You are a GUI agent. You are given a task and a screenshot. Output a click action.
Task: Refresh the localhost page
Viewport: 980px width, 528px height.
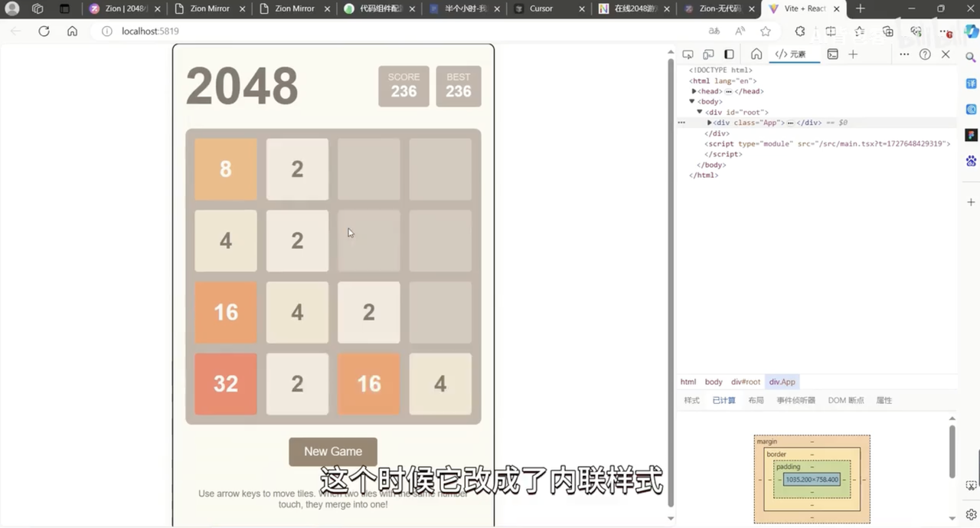[x=44, y=31]
